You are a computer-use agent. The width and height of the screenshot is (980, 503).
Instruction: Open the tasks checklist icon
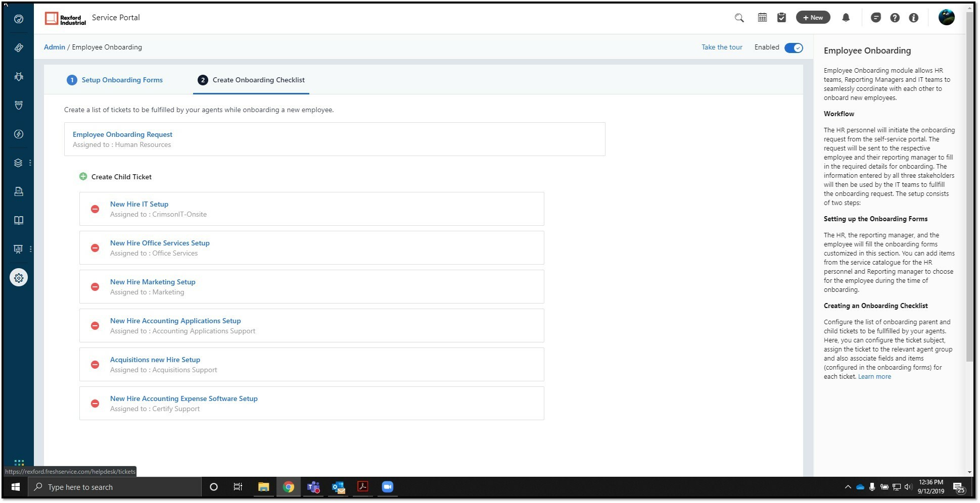tap(781, 18)
